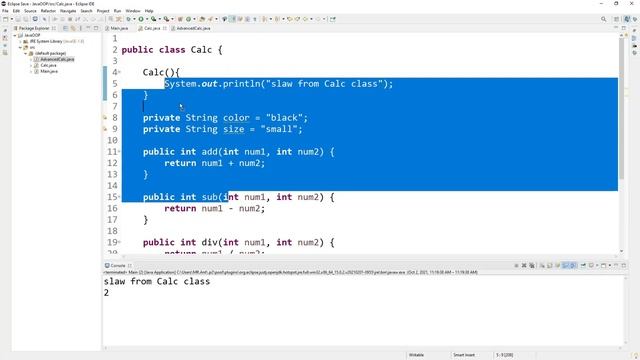Maximize the Console panel
This screenshot has width=640, height=360.
pos(624,265)
